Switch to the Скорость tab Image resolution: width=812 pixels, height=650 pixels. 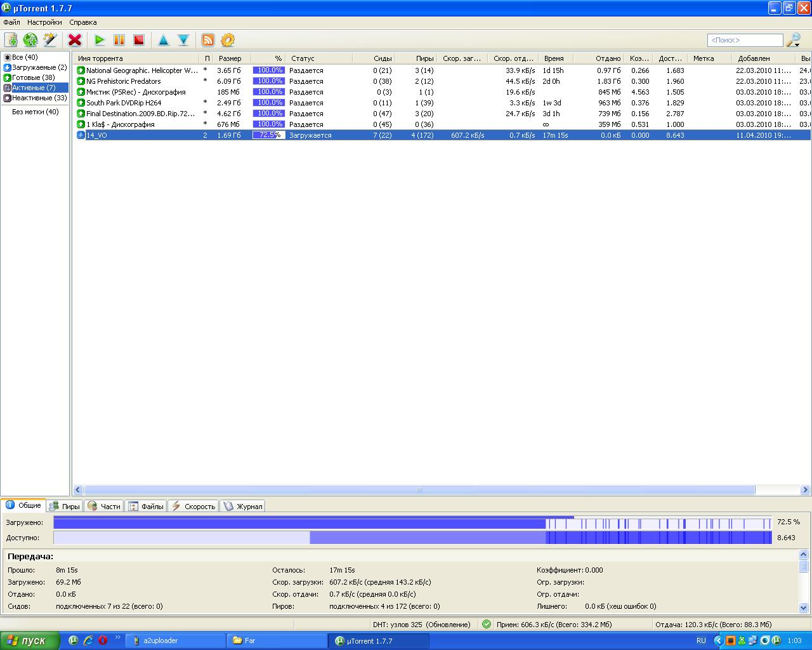tap(193, 506)
